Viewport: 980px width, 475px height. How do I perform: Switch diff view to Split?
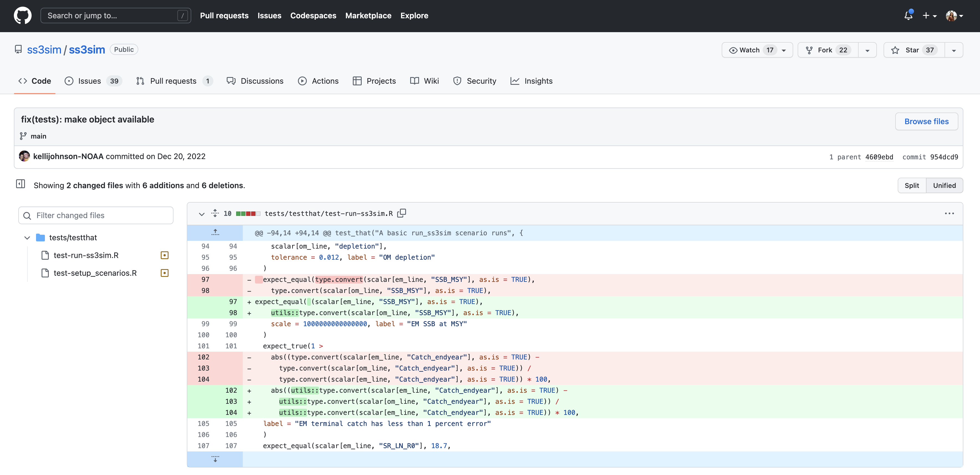click(911, 186)
